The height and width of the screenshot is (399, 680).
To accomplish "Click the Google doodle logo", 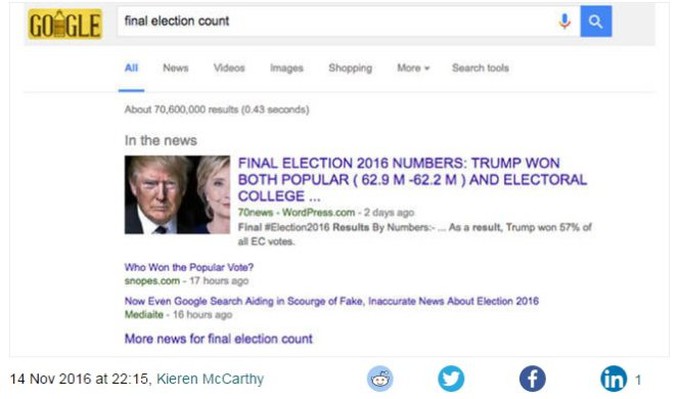I will [x=65, y=24].
